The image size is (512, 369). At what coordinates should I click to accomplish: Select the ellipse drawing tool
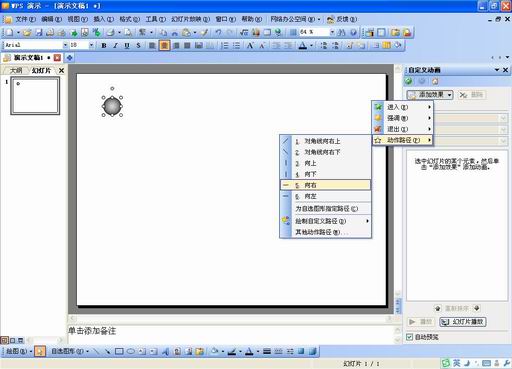(131, 351)
